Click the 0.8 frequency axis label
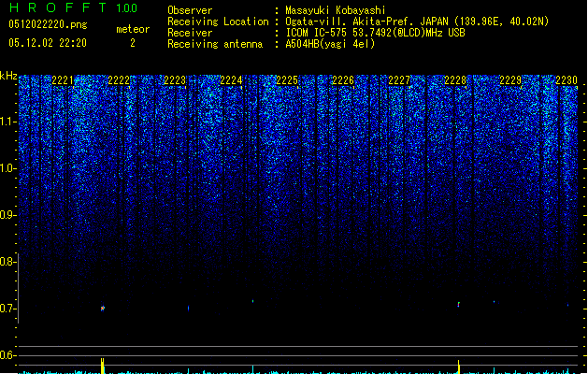The height and width of the screenshot is (374, 588). pyautogui.click(x=7, y=262)
